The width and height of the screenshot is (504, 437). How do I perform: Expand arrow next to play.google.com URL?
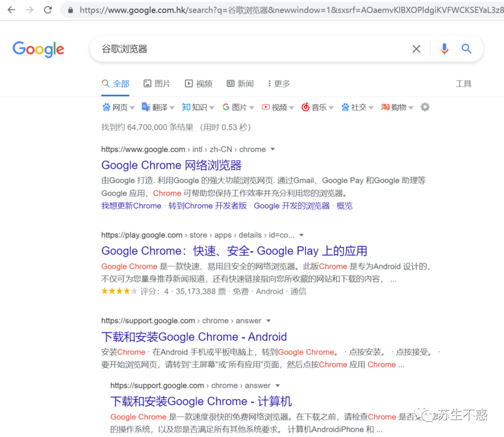(x=301, y=235)
